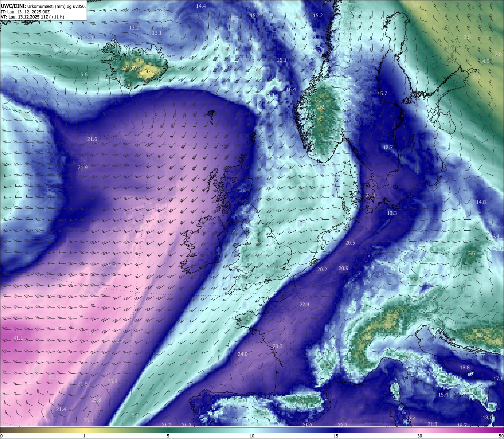Click the 23.3 value label
Image resolution: width=504 pixels, height=439 pixels.
click(x=278, y=346)
